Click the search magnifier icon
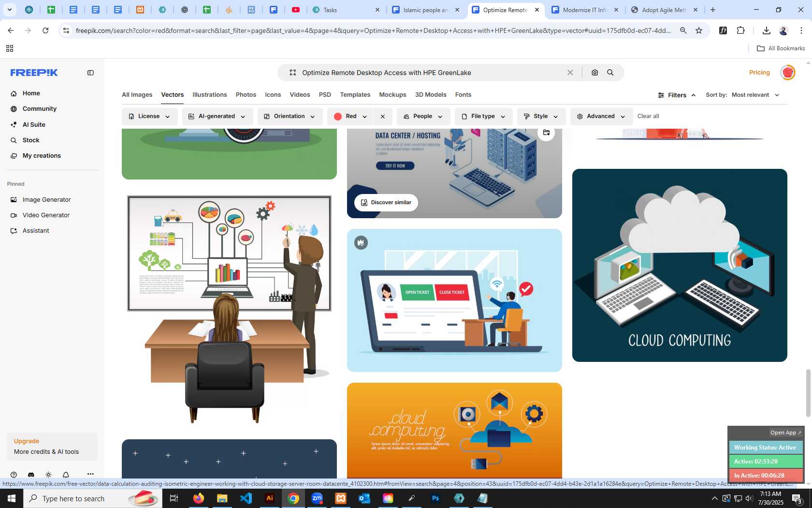This screenshot has width=812, height=508. tap(610, 73)
